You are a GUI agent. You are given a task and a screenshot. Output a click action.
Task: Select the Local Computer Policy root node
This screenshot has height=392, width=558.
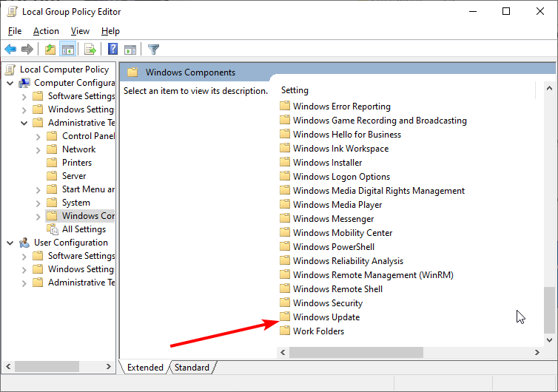64,70
